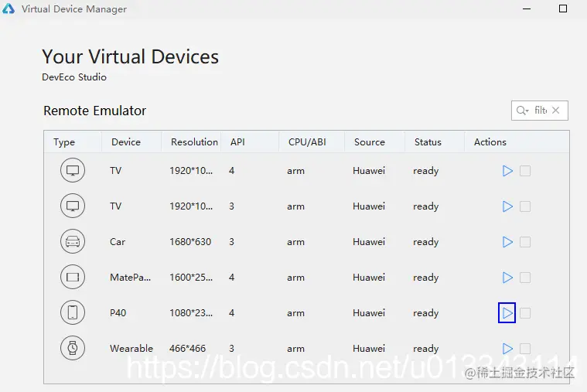
Task: Minimize the Virtual Device Manager window
Action: [x=527, y=9]
